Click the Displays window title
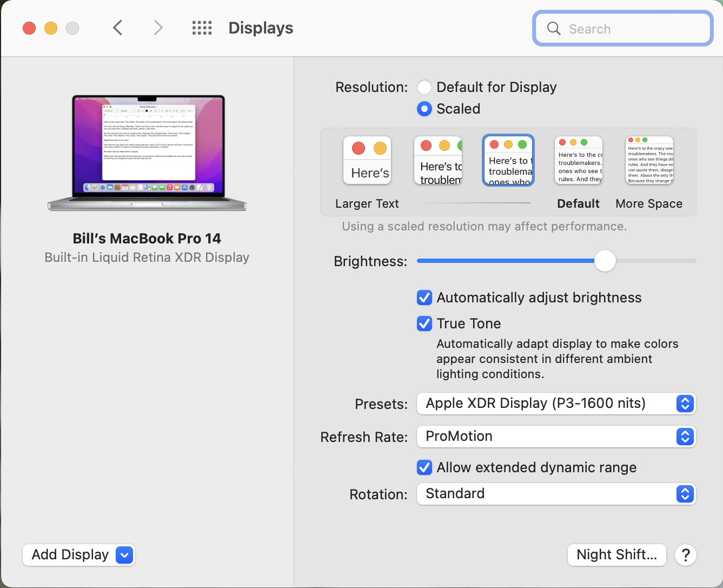The image size is (723, 588). 261,28
